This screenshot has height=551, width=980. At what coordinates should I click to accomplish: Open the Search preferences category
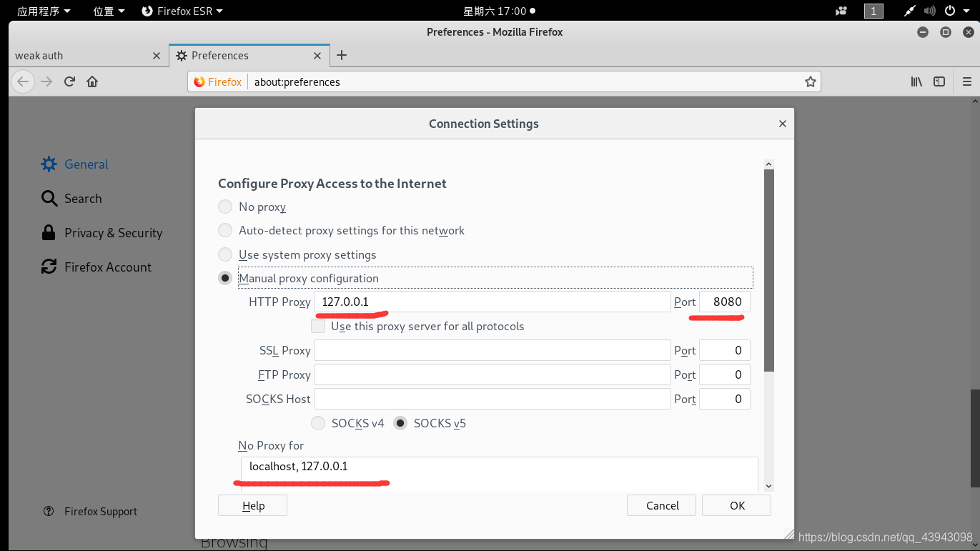[71, 199]
